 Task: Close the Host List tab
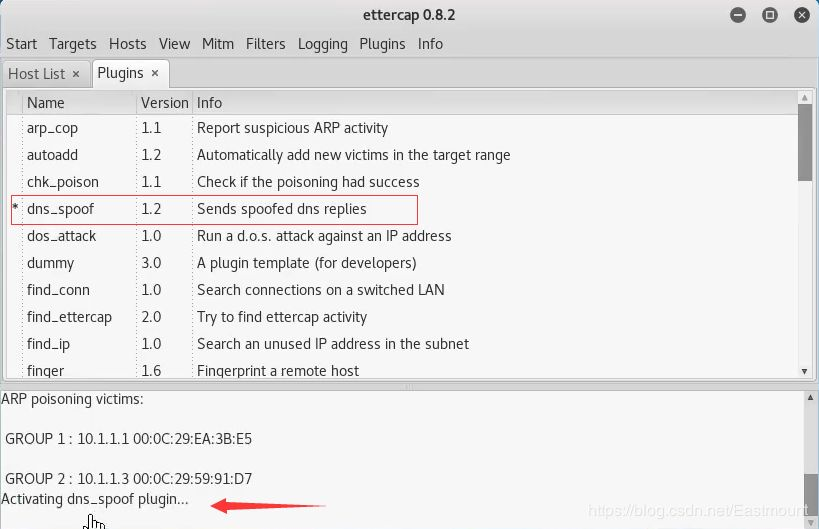(x=76, y=74)
